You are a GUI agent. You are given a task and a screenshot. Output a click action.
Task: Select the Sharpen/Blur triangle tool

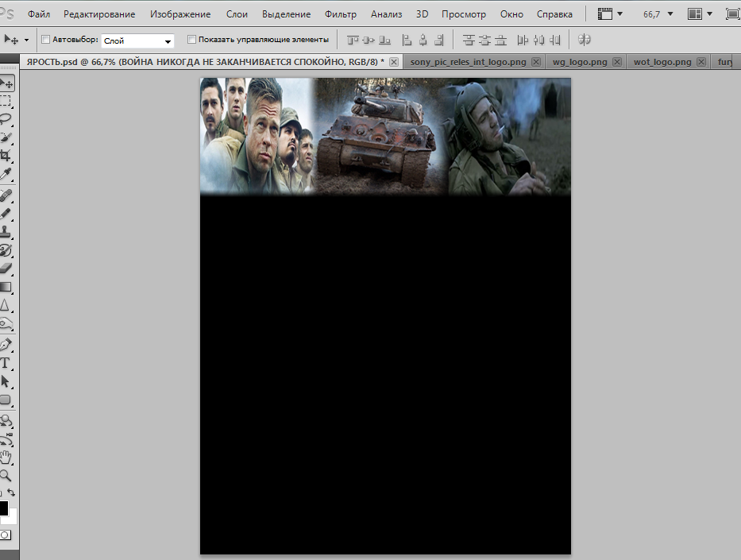6,305
